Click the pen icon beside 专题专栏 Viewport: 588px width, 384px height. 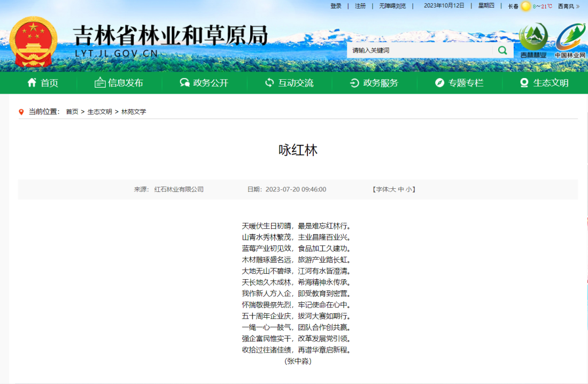point(439,83)
